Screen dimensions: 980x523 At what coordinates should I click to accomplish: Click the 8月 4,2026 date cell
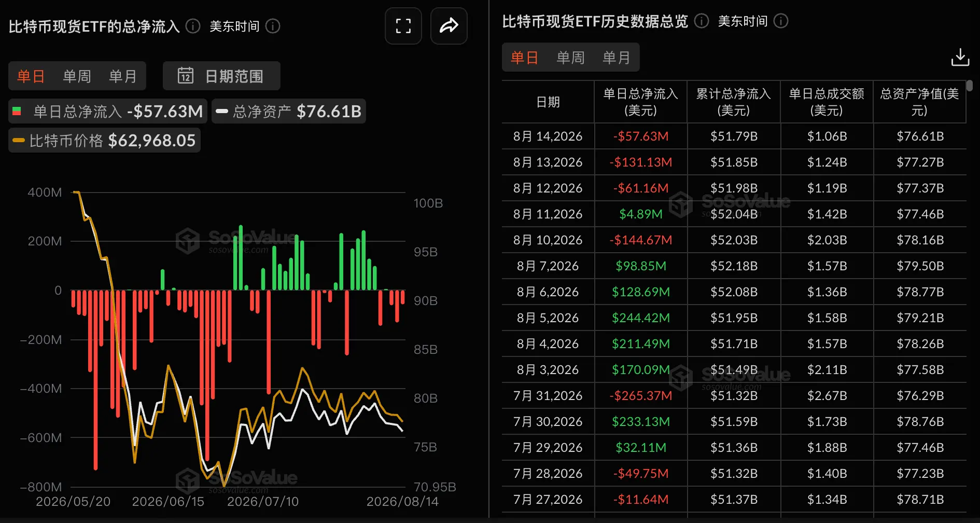548,343
